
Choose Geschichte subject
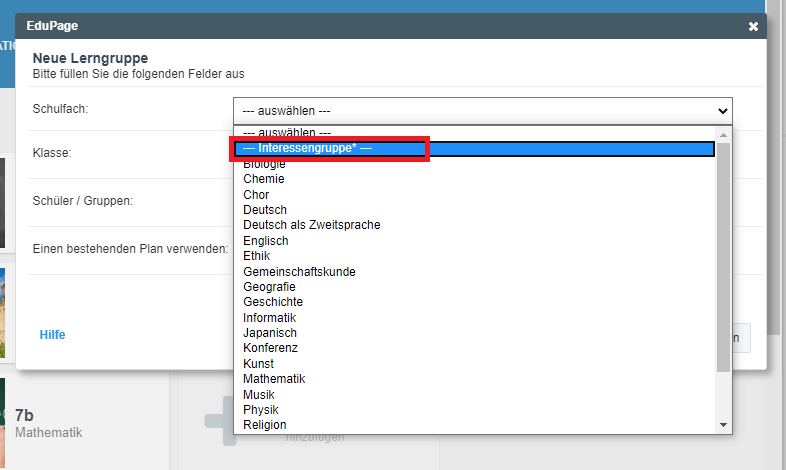click(475, 302)
